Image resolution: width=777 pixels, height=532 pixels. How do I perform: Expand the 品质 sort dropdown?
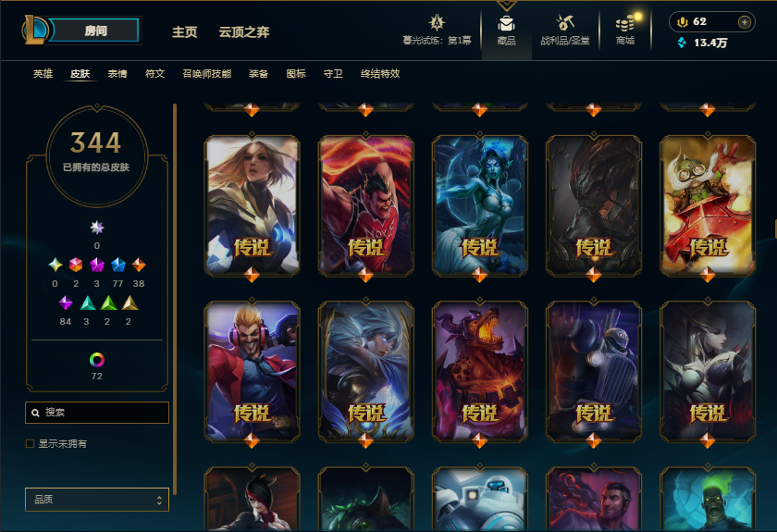click(97, 500)
